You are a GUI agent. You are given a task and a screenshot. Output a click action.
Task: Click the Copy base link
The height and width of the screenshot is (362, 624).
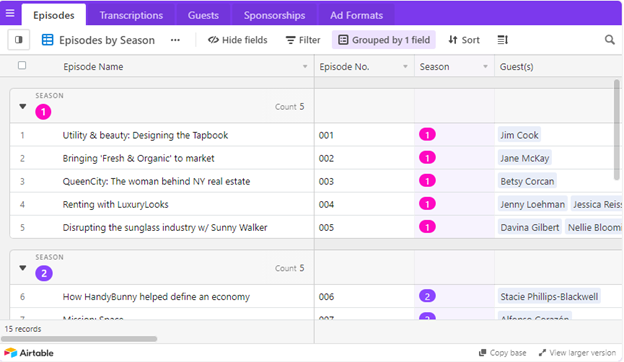(502, 353)
